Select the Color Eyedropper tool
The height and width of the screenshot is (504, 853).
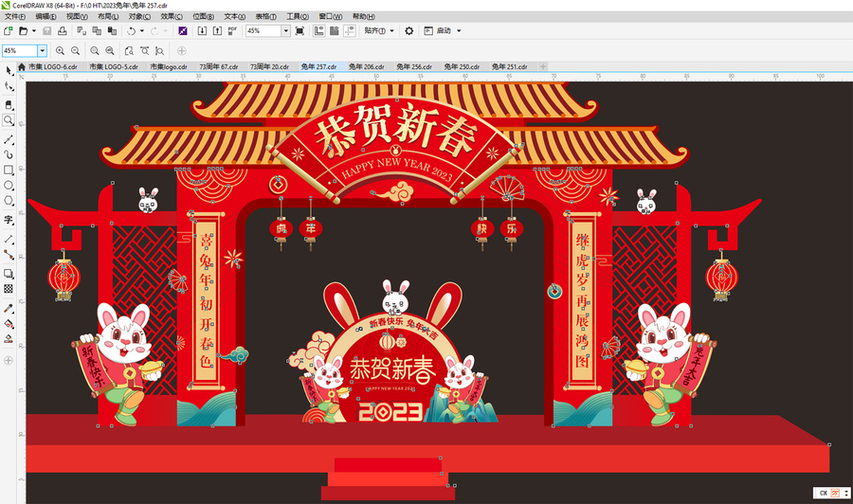(9, 308)
